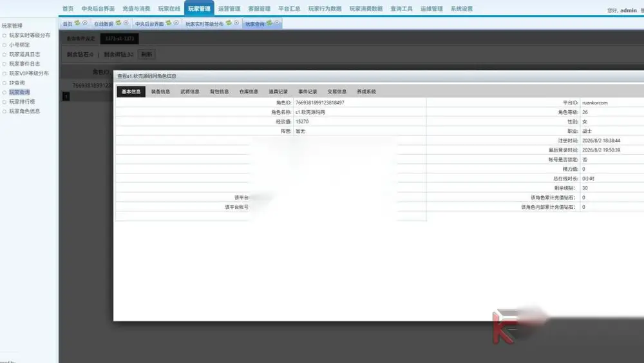
Task: Click the 刷新 button beside 剩余绑钻
Action: pyautogui.click(x=147, y=54)
